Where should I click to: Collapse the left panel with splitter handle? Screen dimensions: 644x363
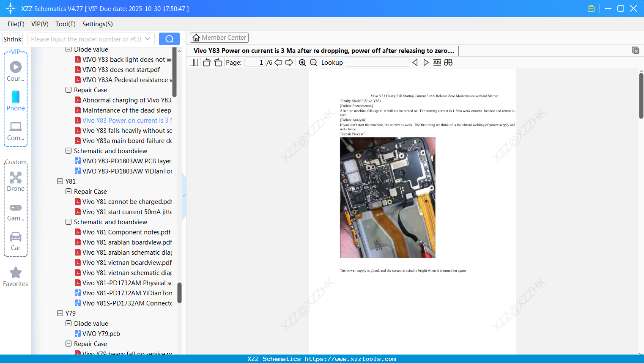(184, 196)
